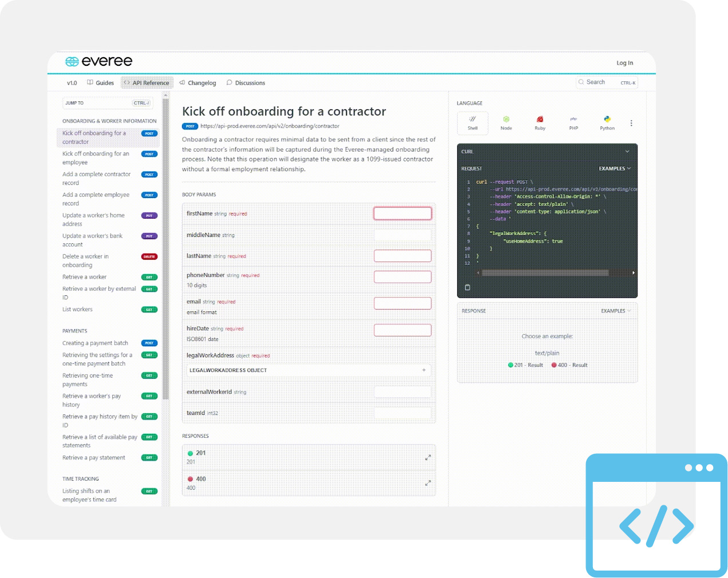728x578 pixels.
Task: Click the Everee logo
Action: pyautogui.click(x=98, y=61)
